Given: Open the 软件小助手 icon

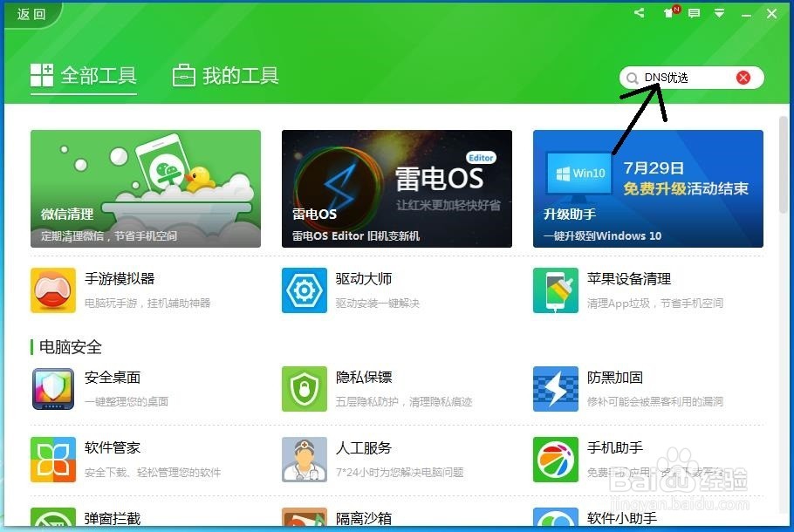Looking at the screenshot, I should tap(556, 517).
